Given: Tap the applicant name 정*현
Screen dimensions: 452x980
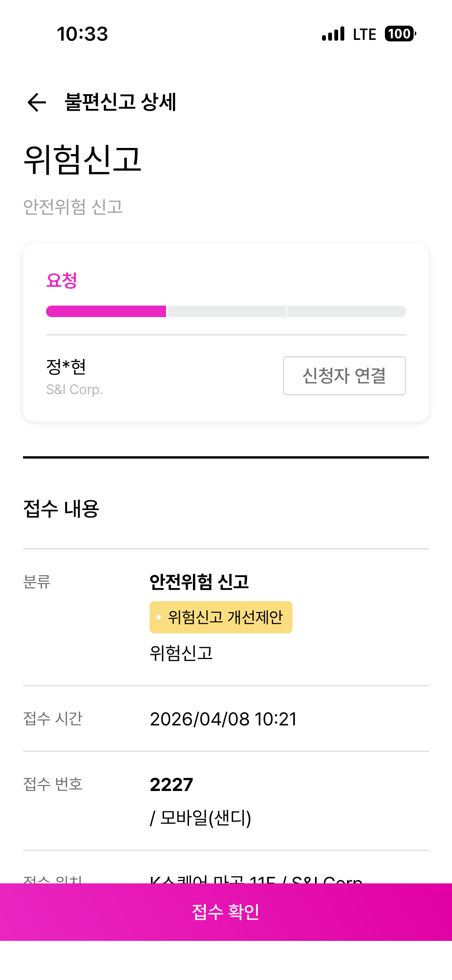Looking at the screenshot, I should [x=66, y=367].
